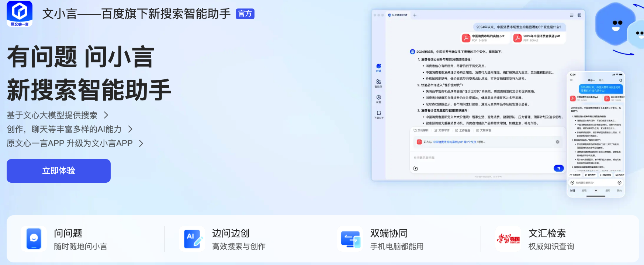The width and height of the screenshot is (644, 265).
Task: Tap the 写作帮手 chip in the phone mockup
Action: 591,175
